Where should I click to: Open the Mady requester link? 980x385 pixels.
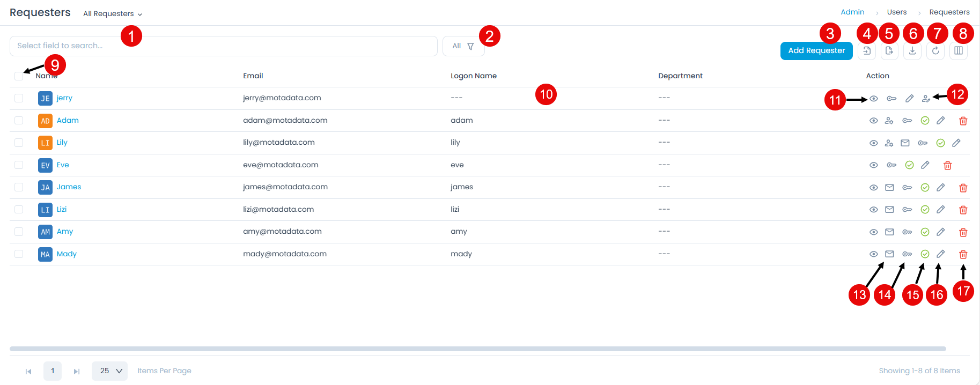(x=67, y=254)
